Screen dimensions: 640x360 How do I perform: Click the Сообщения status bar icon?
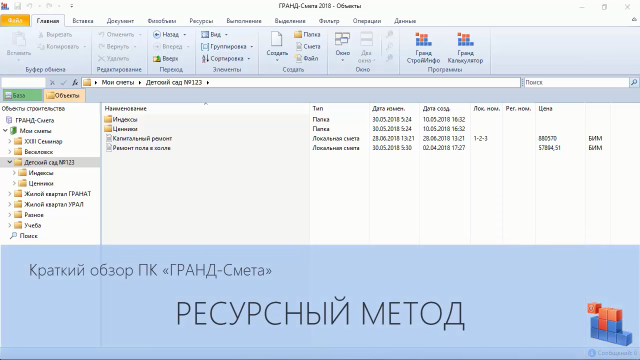tap(592, 353)
